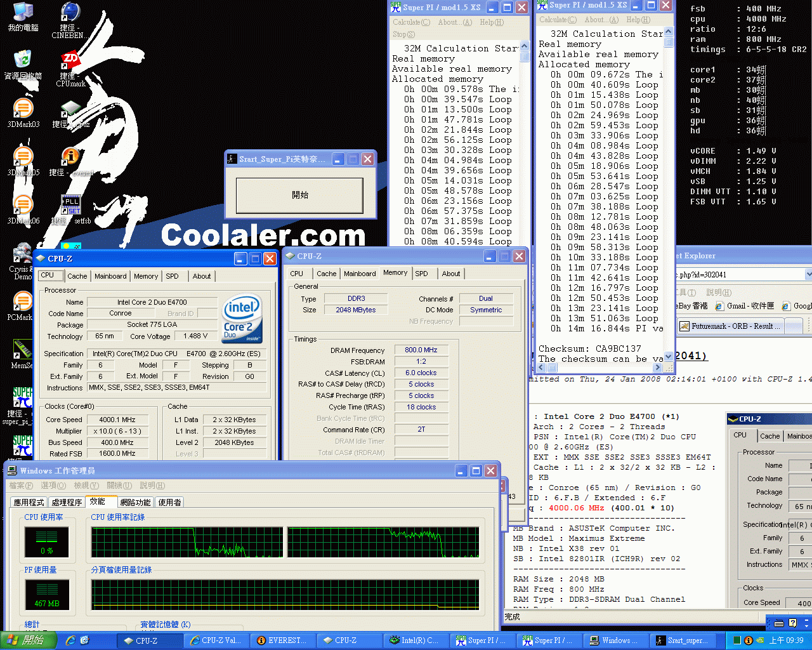Open the eBay 香港 favorites link

[x=691, y=306]
